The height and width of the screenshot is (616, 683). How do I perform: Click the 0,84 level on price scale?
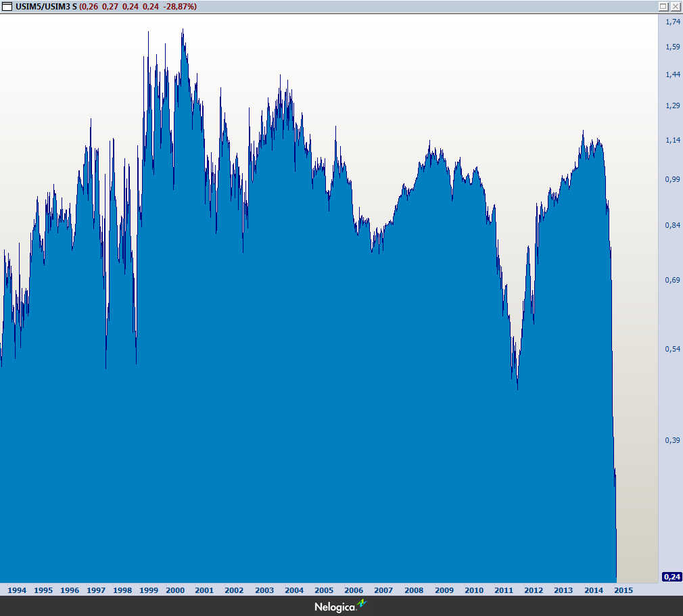pos(672,225)
